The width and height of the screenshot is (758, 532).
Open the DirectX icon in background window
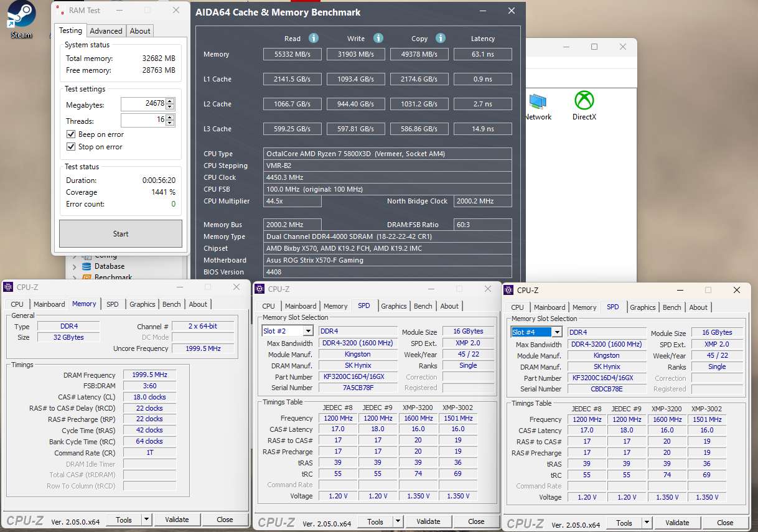(x=584, y=106)
